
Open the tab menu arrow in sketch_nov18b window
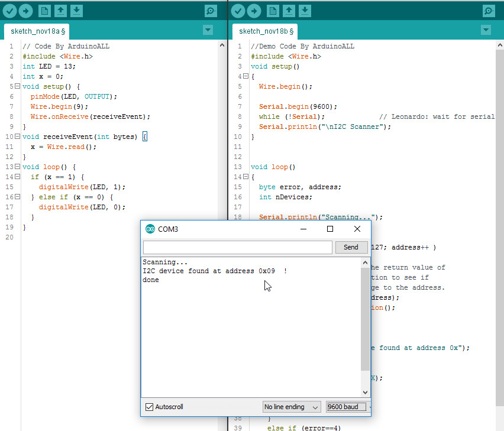pyautogui.click(x=486, y=30)
